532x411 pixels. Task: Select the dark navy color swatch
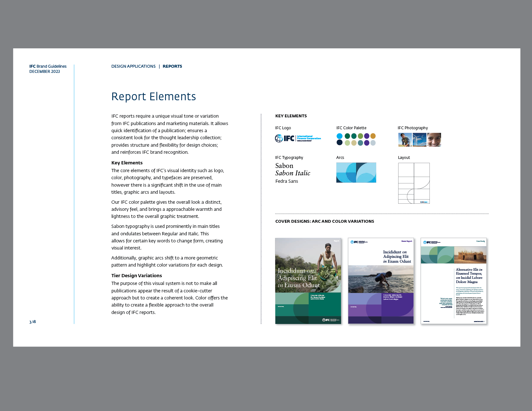click(x=340, y=142)
